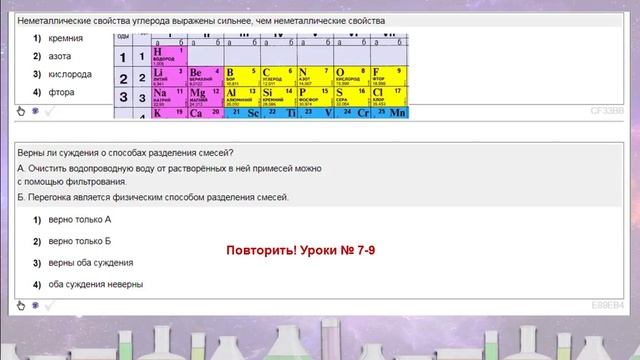Click manganese Mn cell in periodic table
The width and height of the screenshot is (640, 360).
coord(389,113)
